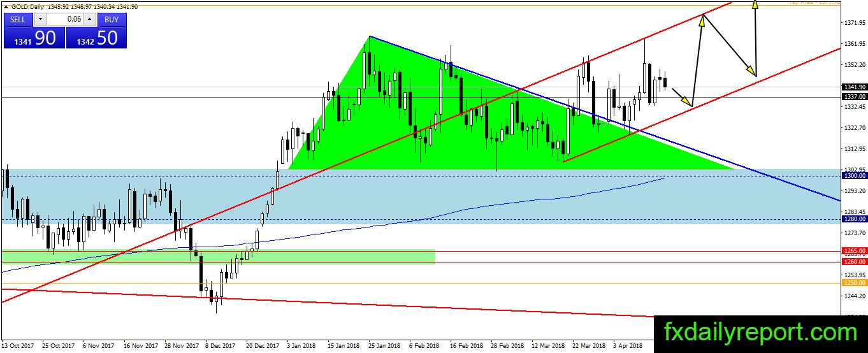Increase trade volume with the up arrow
Image resolution: width=868 pixels, height=353 pixels.
click(90, 19)
